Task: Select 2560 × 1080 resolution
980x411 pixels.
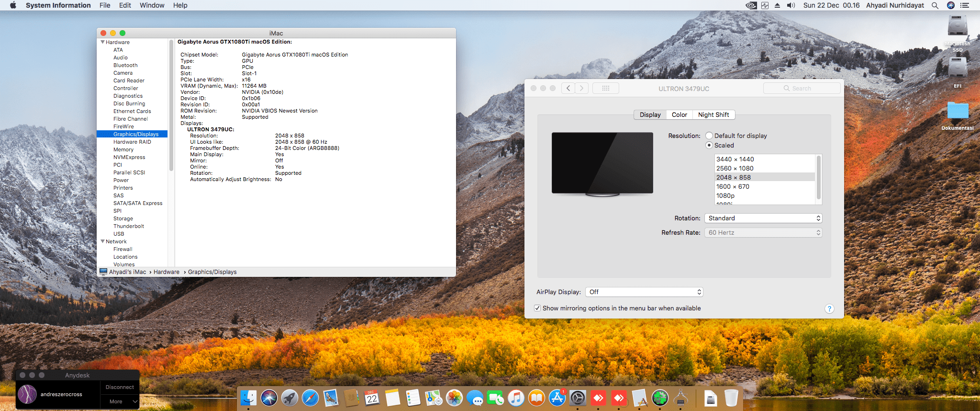Action: 765,168
